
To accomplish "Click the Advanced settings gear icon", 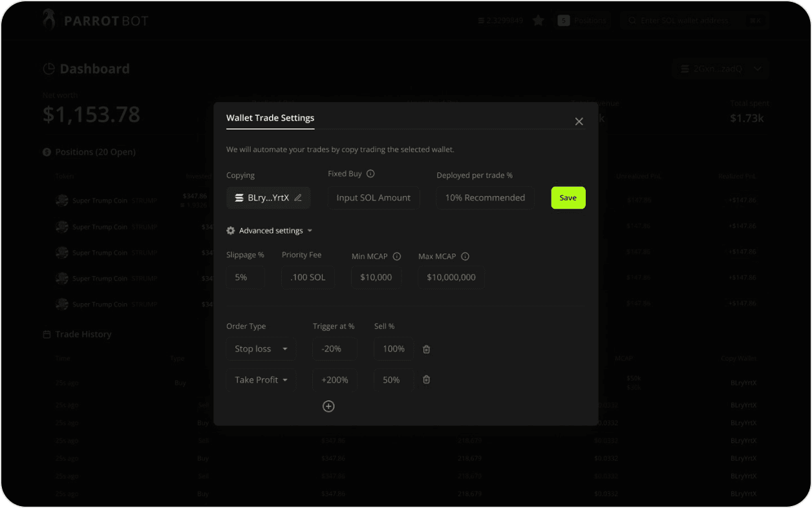I will [231, 231].
